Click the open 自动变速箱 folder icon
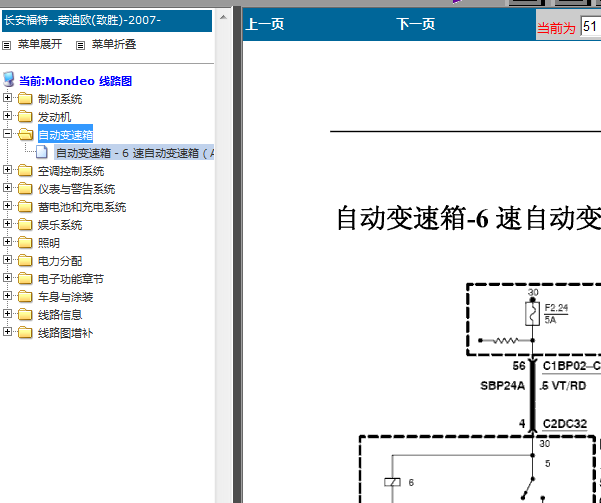601x503 pixels. tap(25, 135)
